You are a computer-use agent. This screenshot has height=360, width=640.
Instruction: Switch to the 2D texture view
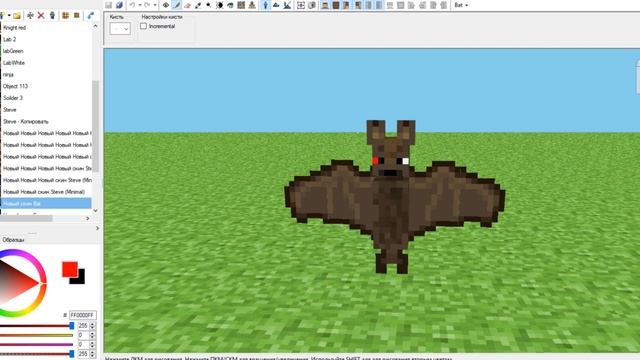tap(276, 5)
